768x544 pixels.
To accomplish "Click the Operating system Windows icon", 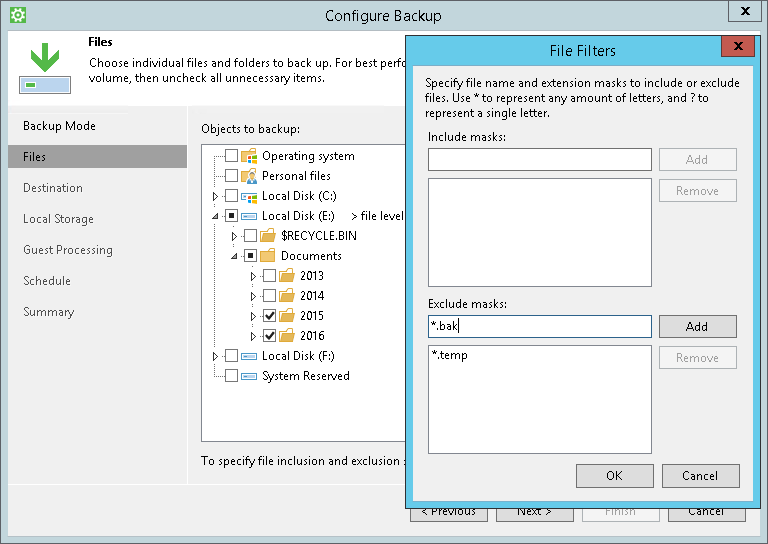I will (x=250, y=156).
